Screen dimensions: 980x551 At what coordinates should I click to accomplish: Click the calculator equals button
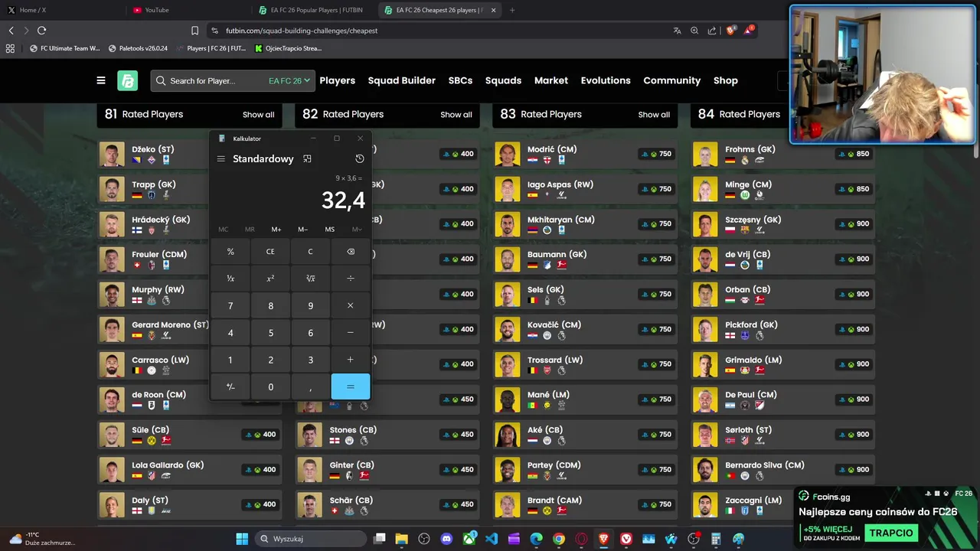(351, 387)
